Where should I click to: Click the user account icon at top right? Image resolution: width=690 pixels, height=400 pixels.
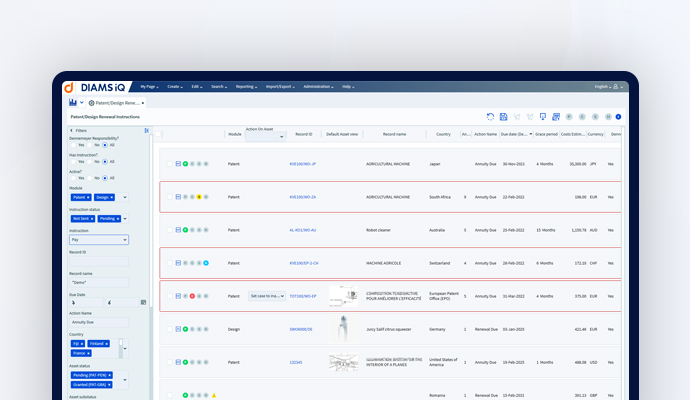(616, 87)
